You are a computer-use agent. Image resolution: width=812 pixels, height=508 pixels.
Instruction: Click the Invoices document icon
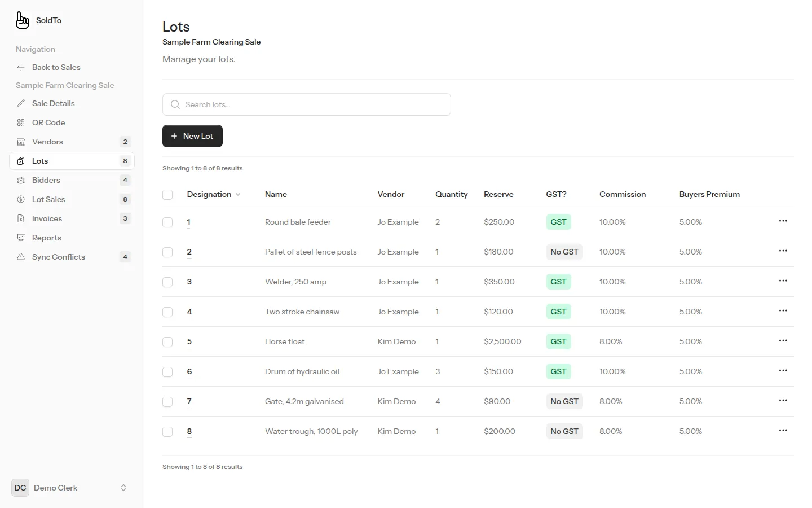click(x=21, y=218)
